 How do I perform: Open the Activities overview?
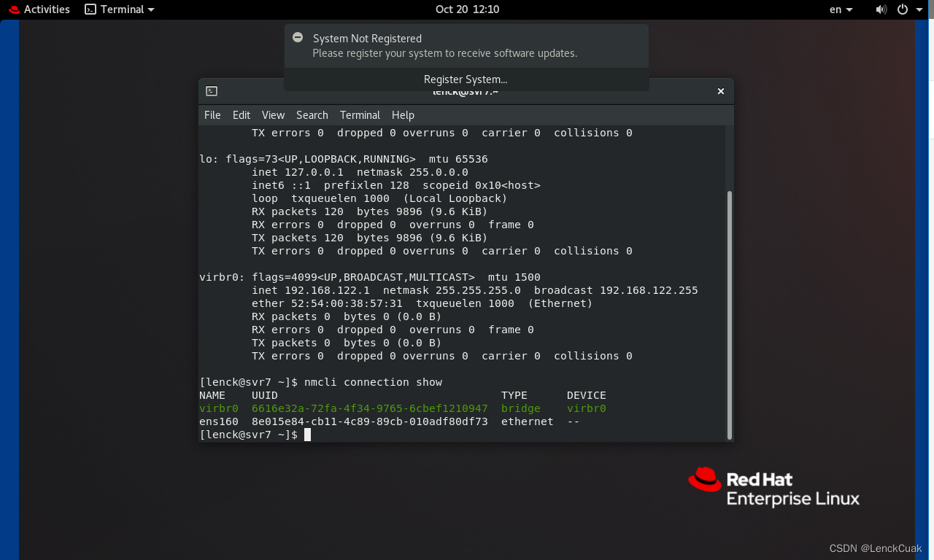click(x=47, y=9)
